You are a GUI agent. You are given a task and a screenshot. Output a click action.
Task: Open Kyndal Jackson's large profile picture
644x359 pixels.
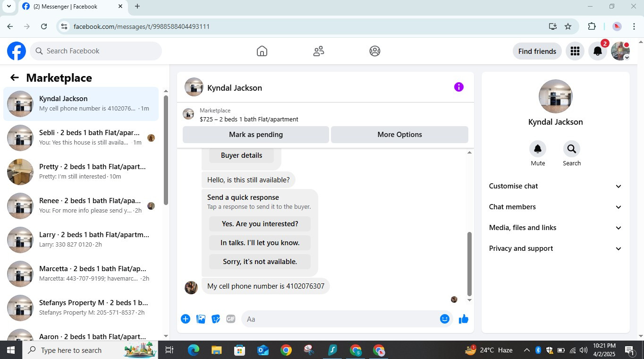click(x=556, y=96)
